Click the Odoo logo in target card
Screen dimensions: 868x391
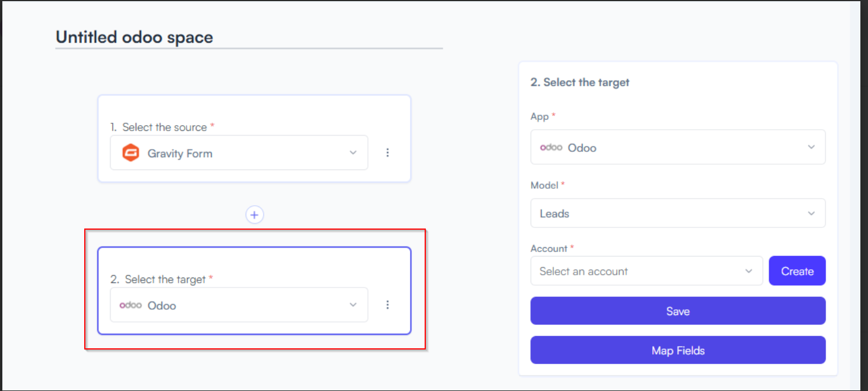(130, 305)
